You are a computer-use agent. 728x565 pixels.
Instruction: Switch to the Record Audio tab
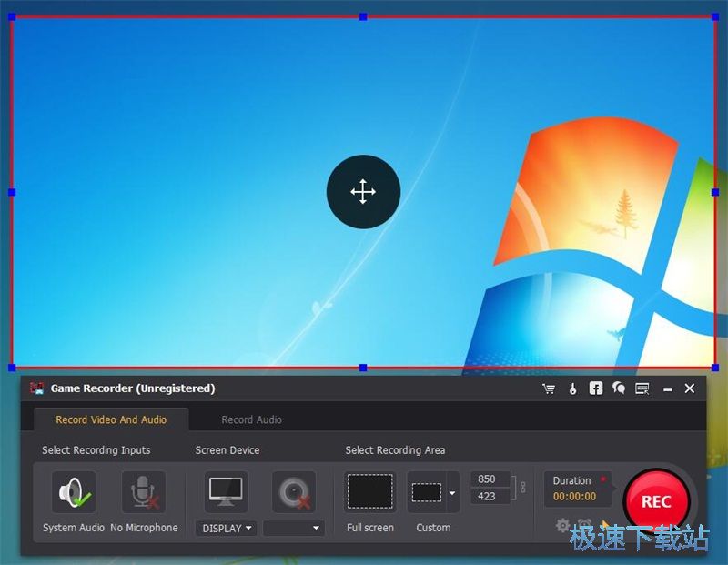(x=251, y=419)
